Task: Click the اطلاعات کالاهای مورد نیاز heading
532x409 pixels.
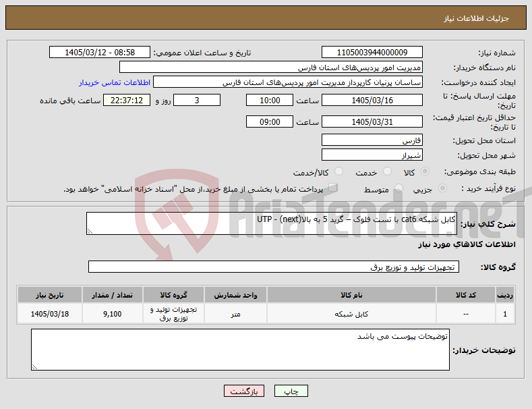Action: pyautogui.click(x=467, y=244)
